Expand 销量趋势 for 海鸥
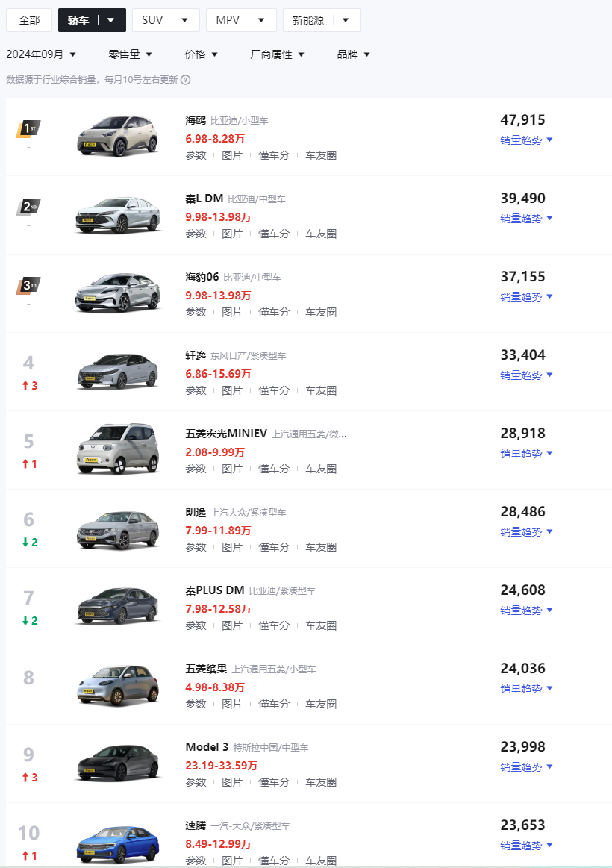Viewport: 612px width, 868px height. (526, 140)
